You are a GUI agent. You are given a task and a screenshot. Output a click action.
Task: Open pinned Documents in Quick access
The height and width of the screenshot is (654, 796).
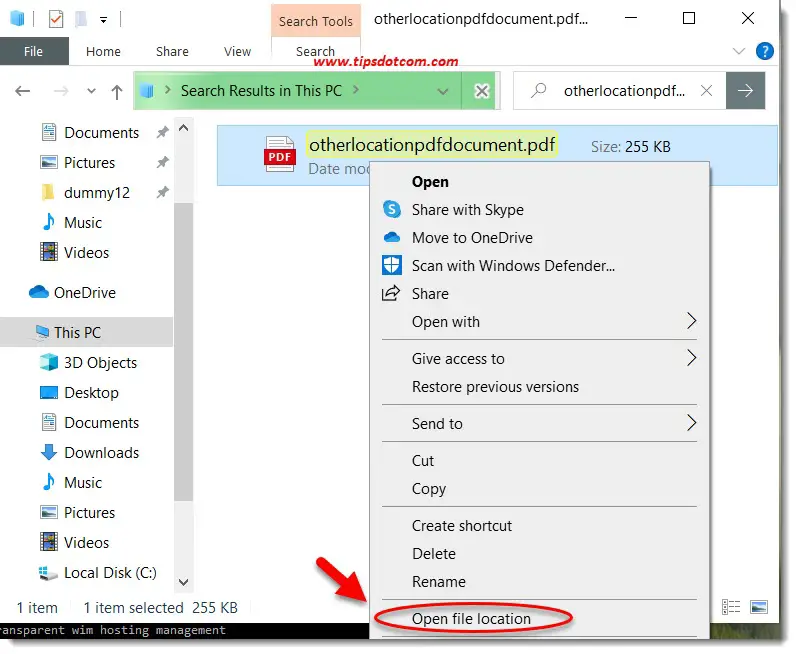point(102,133)
